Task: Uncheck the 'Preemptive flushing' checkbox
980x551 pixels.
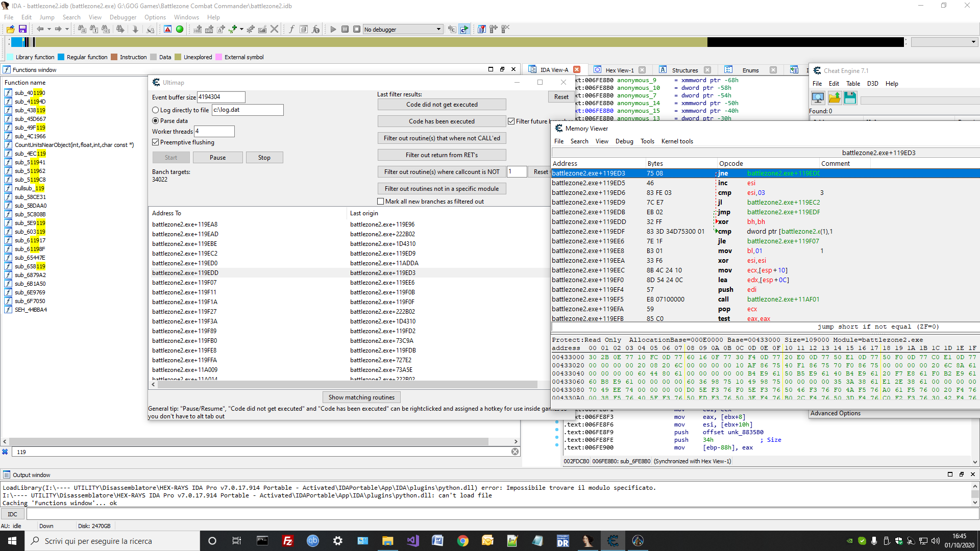Action: pos(156,142)
